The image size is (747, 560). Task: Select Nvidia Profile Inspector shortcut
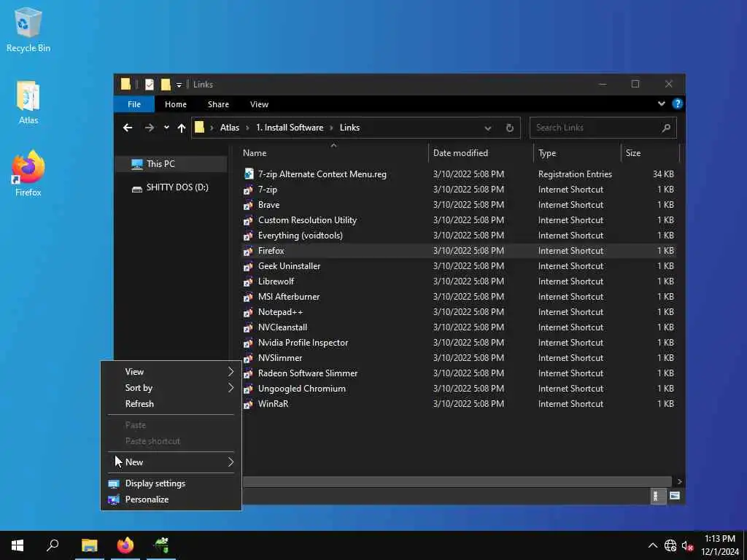point(303,343)
